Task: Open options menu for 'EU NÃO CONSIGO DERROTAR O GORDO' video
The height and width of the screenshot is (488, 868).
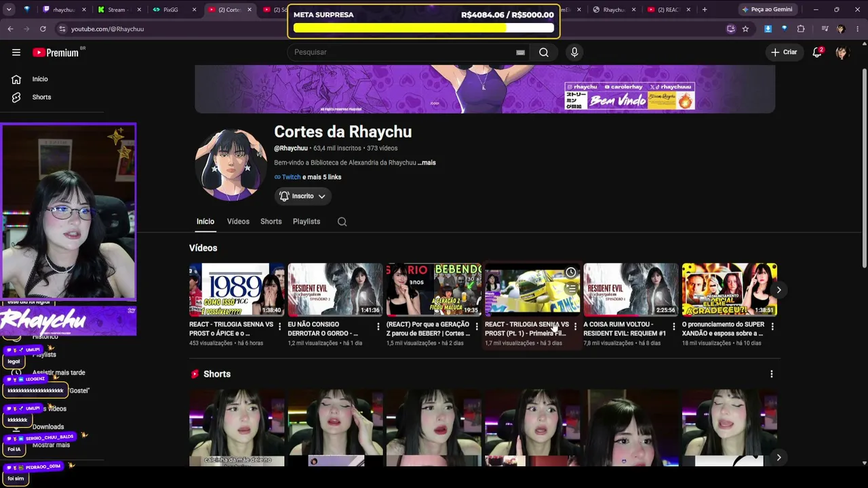Action: 378,327
